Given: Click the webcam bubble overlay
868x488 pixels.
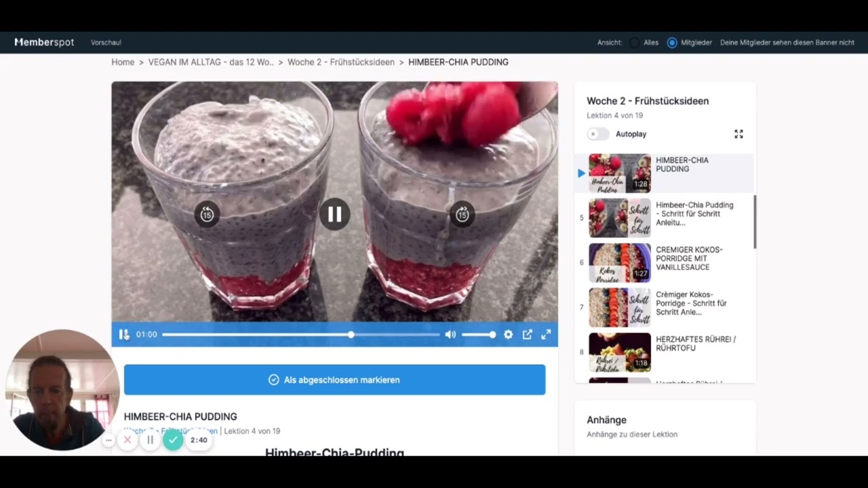Looking at the screenshot, I should [x=62, y=390].
